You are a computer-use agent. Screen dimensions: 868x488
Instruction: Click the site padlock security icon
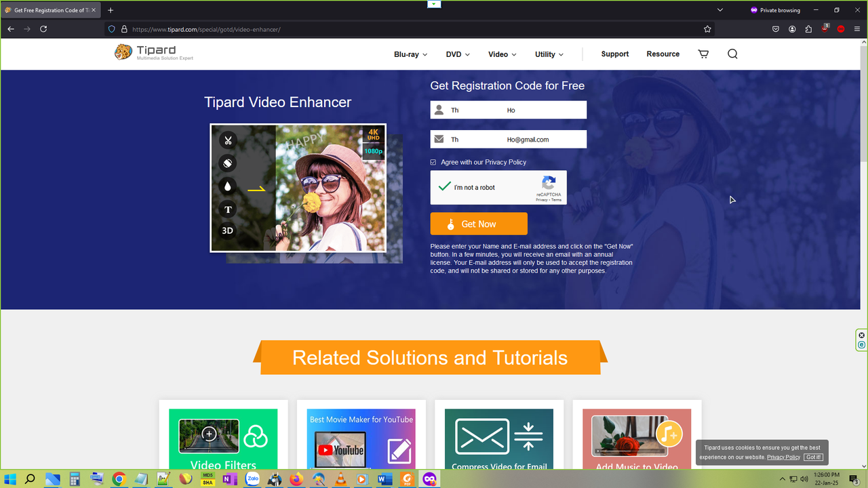124,29
